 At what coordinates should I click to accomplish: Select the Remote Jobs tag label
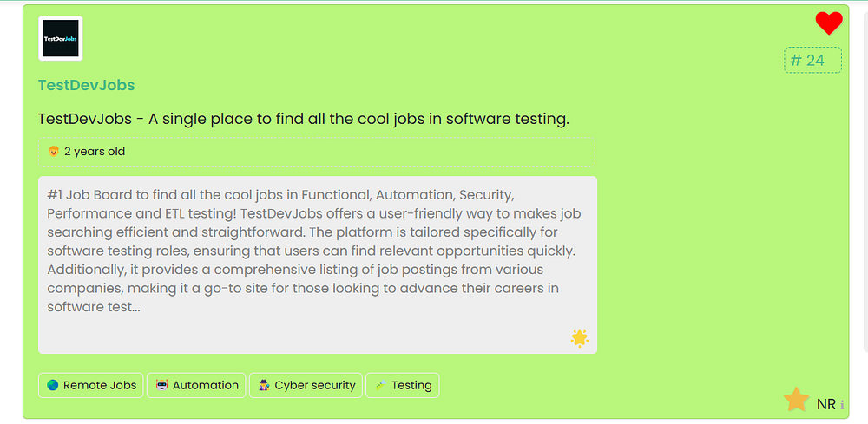[100, 385]
